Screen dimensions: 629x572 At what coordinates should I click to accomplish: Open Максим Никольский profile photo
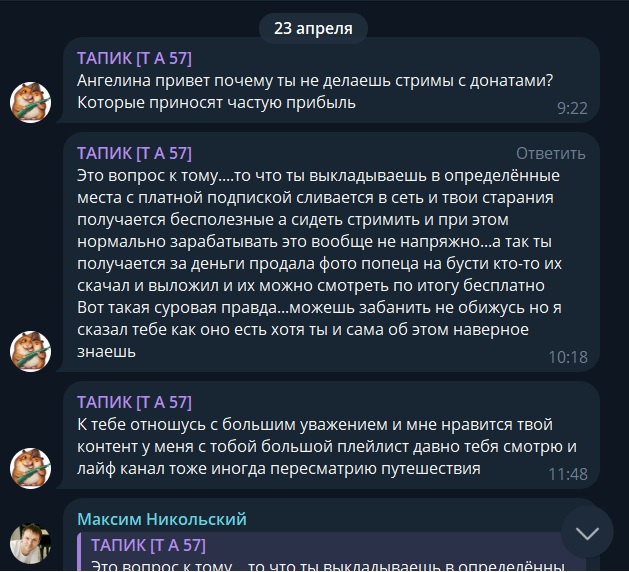tap(30, 544)
